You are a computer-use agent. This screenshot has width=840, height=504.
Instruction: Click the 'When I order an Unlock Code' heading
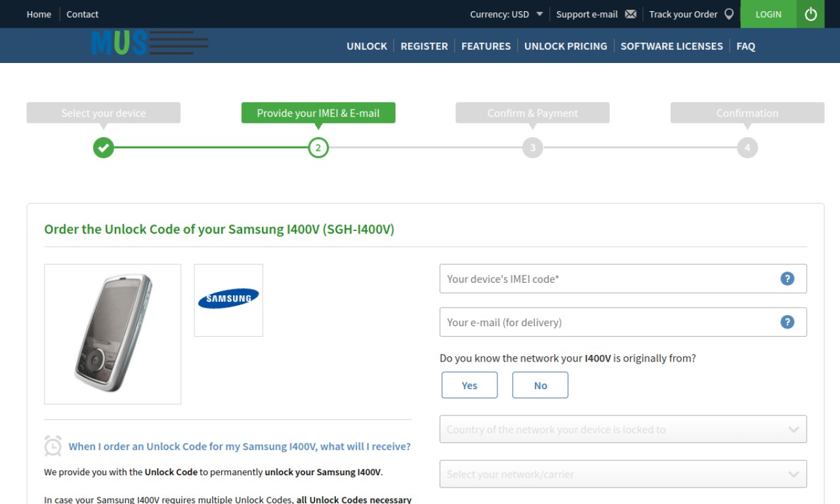click(x=240, y=446)
